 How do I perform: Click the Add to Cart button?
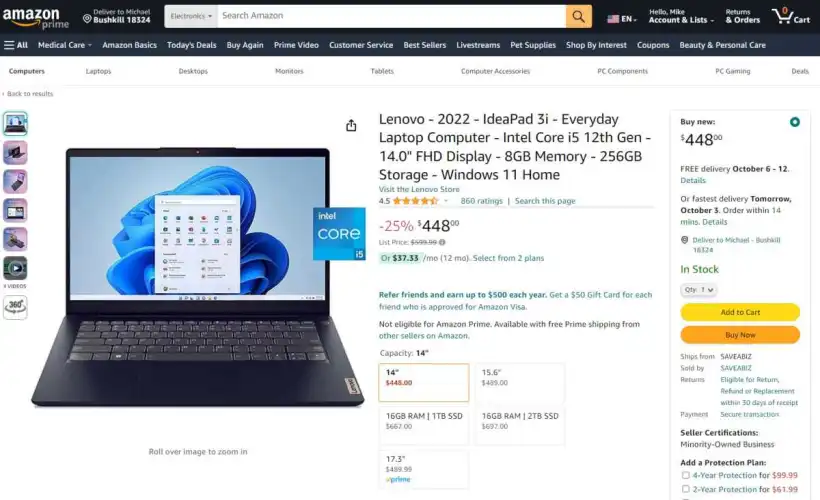740,312
